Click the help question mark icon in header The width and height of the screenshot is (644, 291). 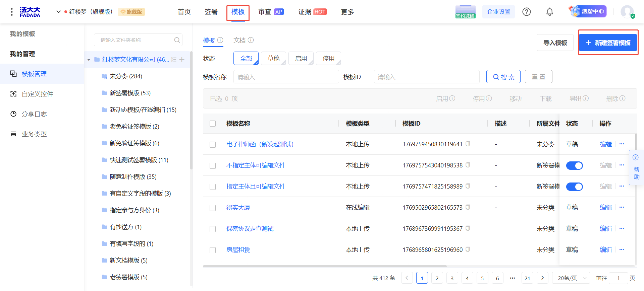point(526,12)
